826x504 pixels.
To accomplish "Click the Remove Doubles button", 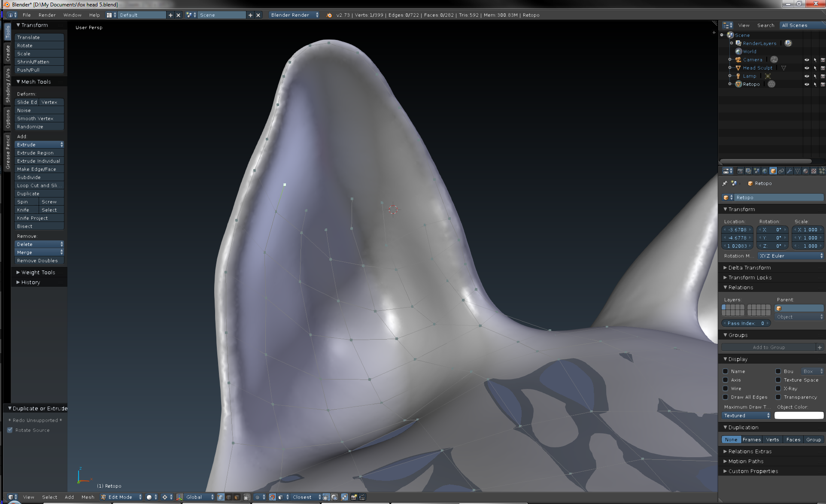I will click(38, 260).
